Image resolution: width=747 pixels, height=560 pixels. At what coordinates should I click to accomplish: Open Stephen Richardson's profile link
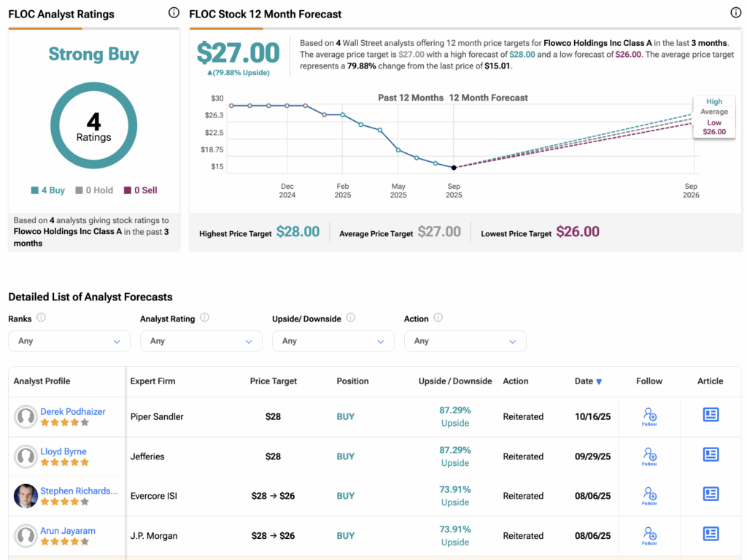point(79,491)
